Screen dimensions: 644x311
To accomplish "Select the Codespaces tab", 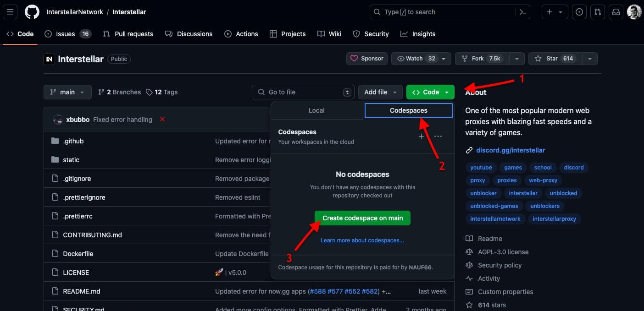I will pyautogui.click(x=409, y=110).
